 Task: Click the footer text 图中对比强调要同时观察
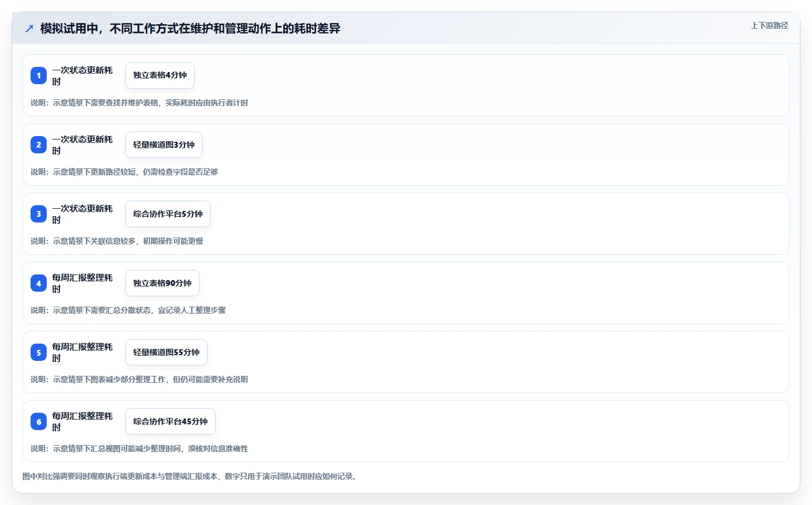(x=189, y=476)
